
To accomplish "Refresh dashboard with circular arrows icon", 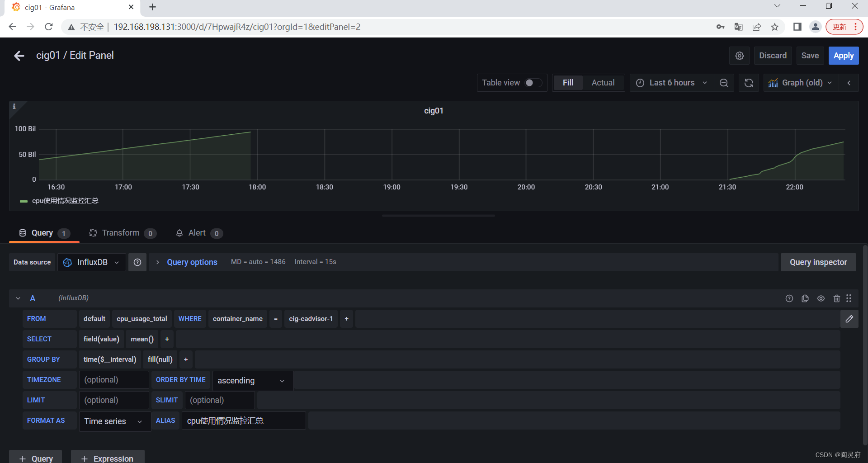I will pos(749,83).
